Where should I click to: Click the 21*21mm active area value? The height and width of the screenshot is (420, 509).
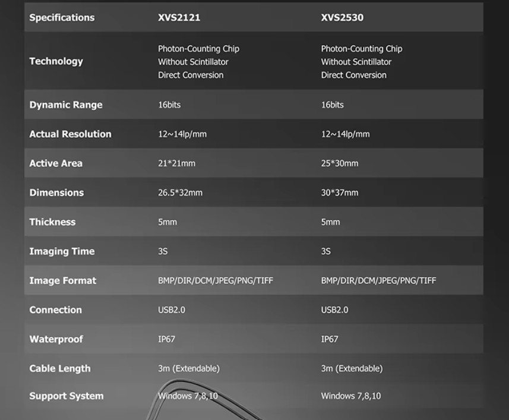coord(176,163)
